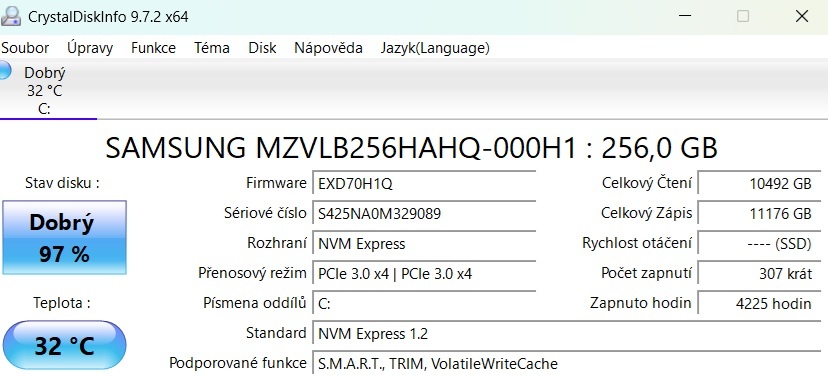Minimize the CrystalDiskInfo window
This screenshot has width=828, height=377.
[x=684, y=16]
